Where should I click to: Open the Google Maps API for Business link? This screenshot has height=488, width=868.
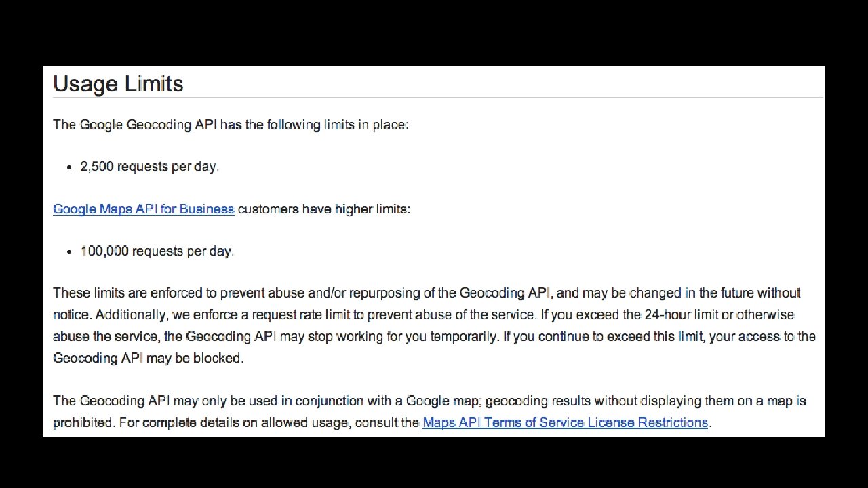(143, 209)
